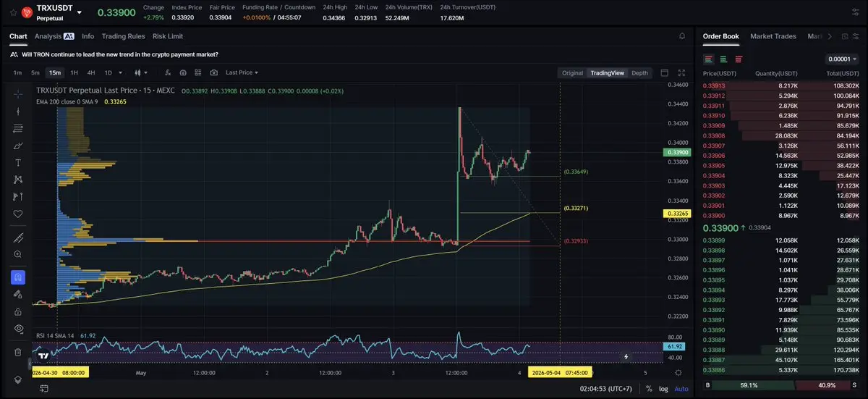Click the 0.33913 ask price row
Screen dimensions: 868x399
(x=780, y=85)
